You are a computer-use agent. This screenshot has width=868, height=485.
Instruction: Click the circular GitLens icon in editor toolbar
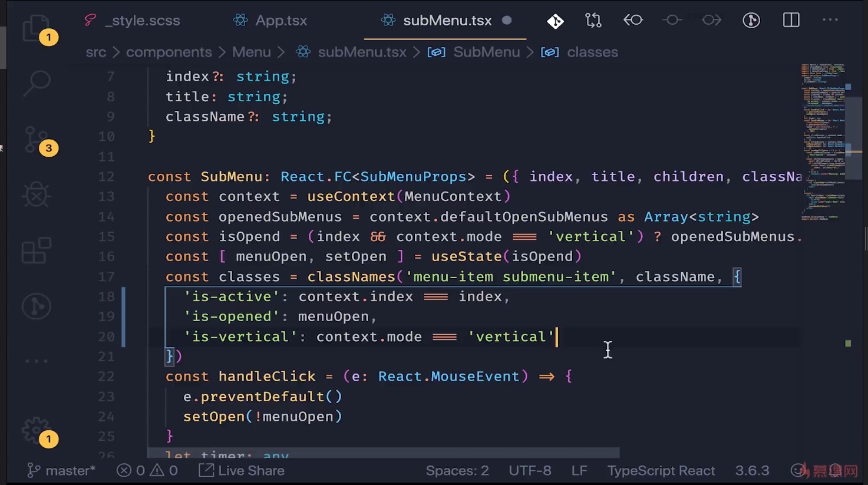751,21
